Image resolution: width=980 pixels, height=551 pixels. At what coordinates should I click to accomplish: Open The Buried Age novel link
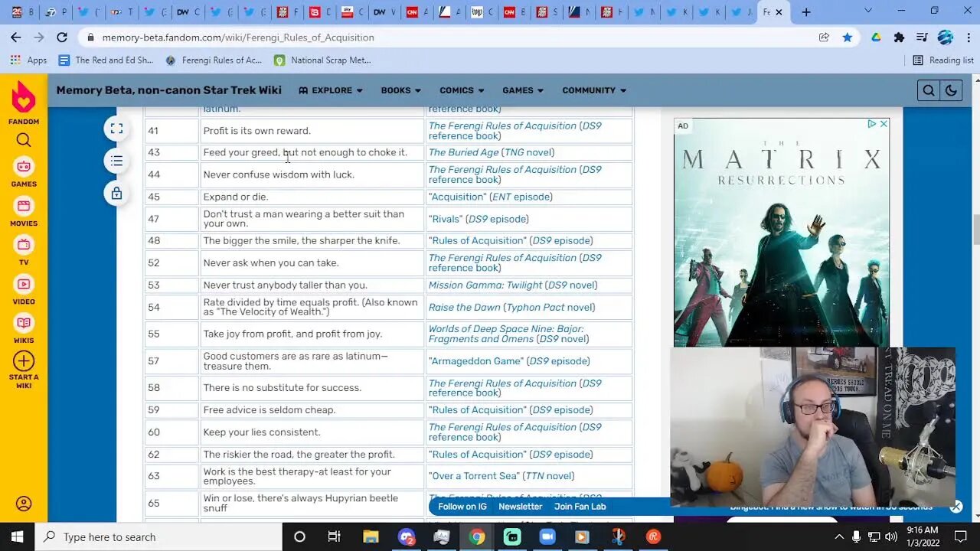pos(463,152)
